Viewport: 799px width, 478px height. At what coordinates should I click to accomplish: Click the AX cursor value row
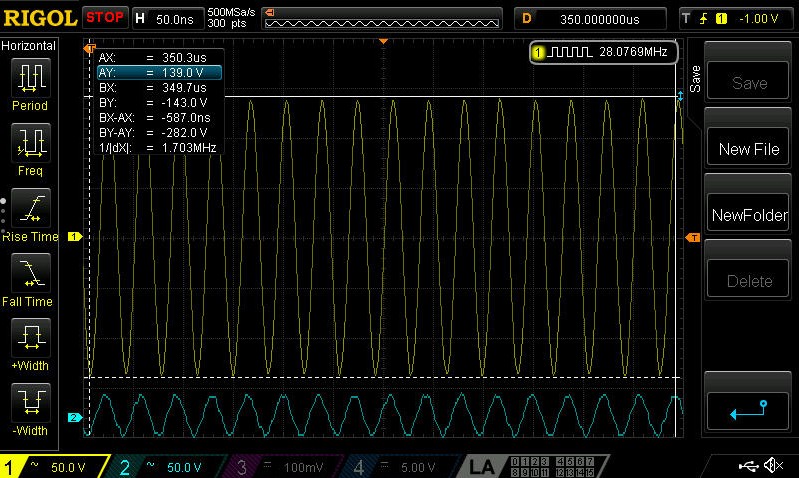coord(159,58)
